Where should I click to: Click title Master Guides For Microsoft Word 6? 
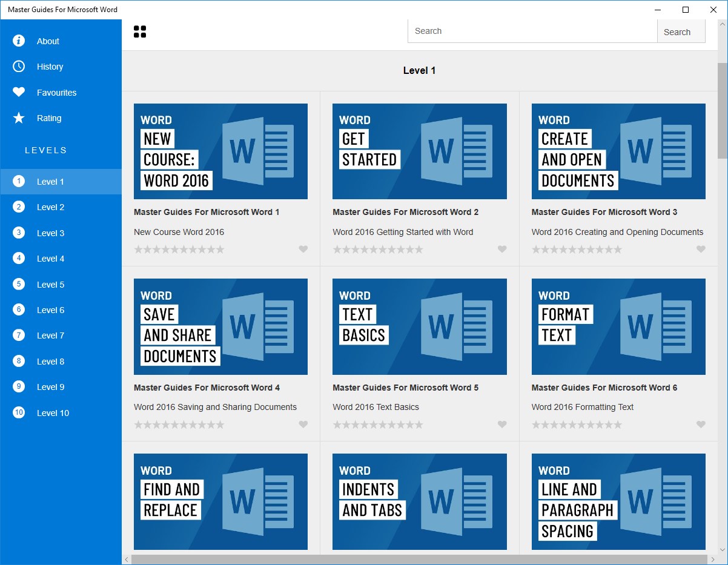(604, 388)
